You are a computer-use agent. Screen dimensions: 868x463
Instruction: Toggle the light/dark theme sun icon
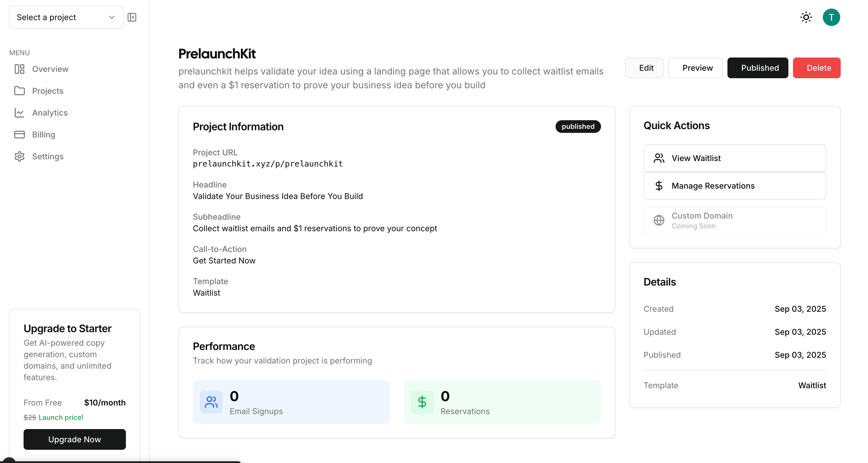pos(806,17)
